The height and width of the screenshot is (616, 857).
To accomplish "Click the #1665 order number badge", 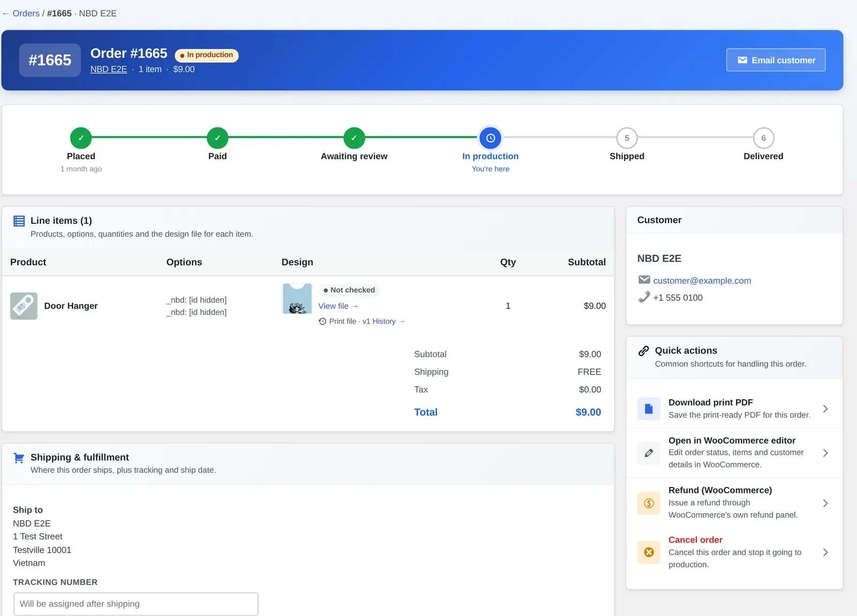I will click(50, 60).
